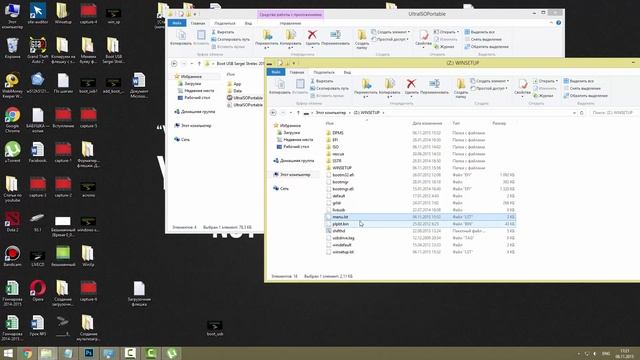The image size is (640, 360).
Task: Expand 'Открыть' dropdown in UltraISOPortable ribbon
Action: [458, 32]
